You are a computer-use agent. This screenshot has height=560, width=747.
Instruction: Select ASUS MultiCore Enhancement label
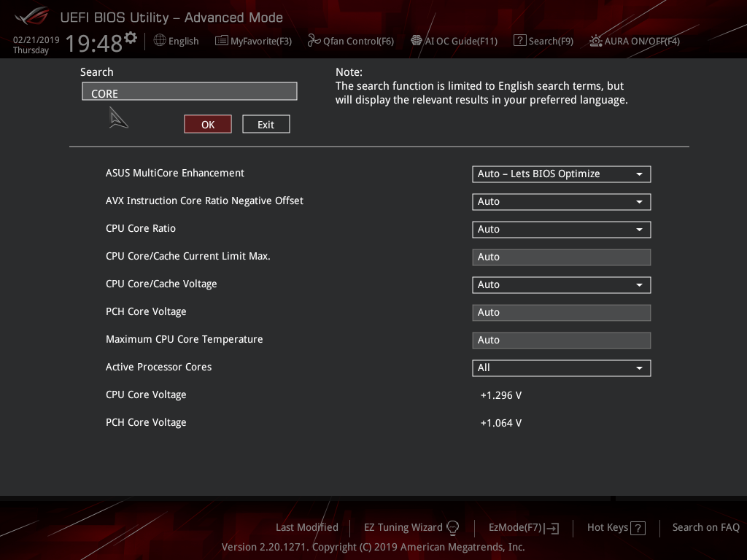point(175,173)
